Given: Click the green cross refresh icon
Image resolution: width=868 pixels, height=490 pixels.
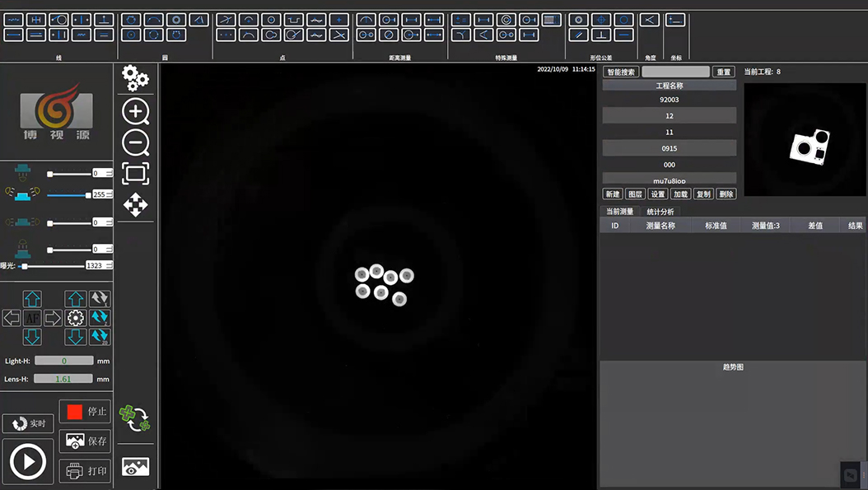Looking at the screenshot, I should pos(134,418).
